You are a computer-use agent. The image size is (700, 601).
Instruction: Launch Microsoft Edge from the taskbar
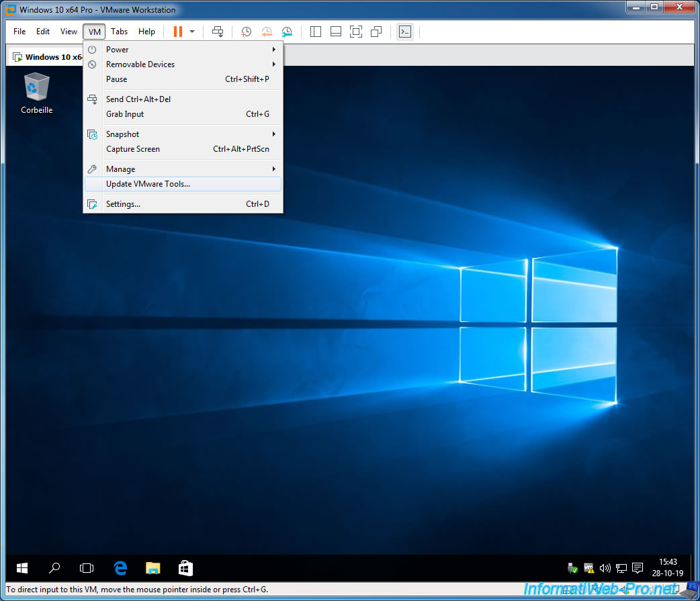point(120,568)
